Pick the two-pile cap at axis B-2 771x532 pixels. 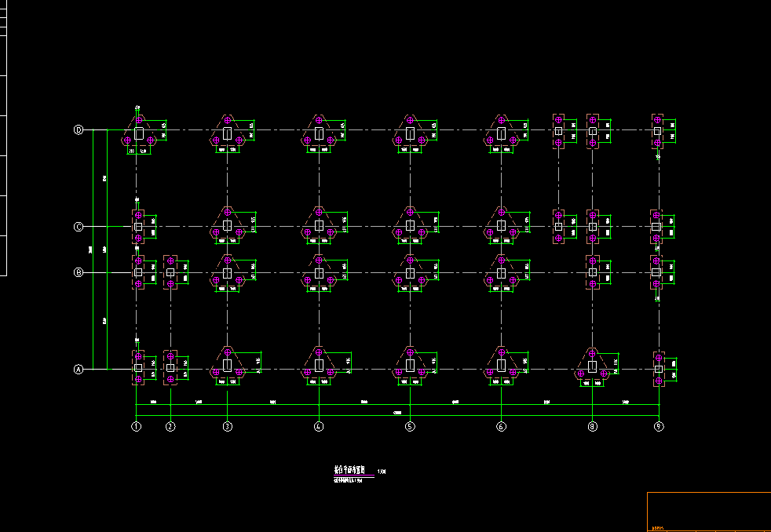tap(170, 272)
